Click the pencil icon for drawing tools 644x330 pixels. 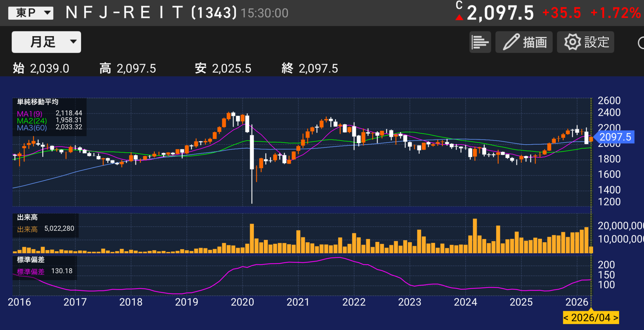pos(511,42)
